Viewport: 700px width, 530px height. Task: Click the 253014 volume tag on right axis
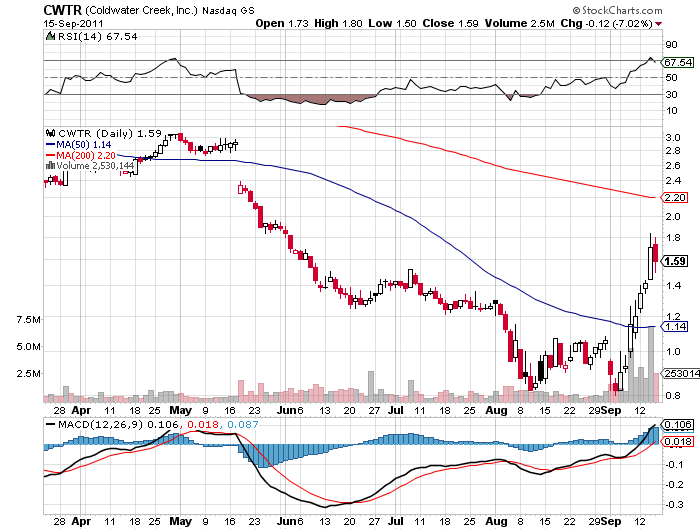[x=681, y=373]
